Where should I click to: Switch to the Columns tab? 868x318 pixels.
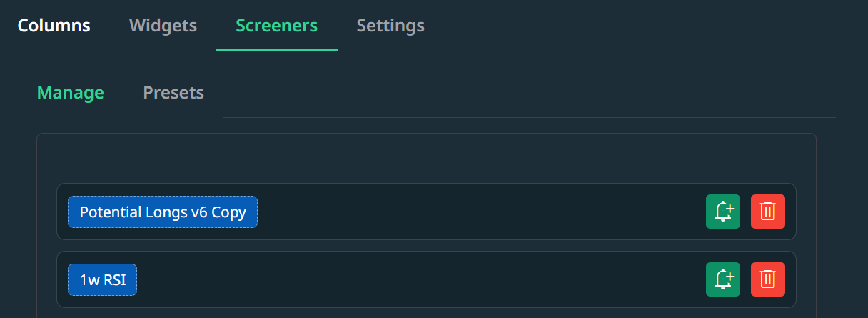tap(54, 26)
